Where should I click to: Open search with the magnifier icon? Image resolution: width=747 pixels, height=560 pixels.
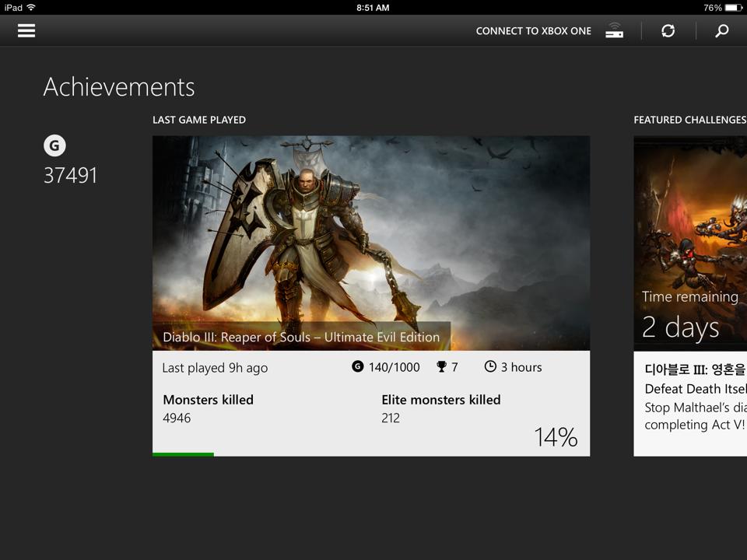(x=722, y=30)
